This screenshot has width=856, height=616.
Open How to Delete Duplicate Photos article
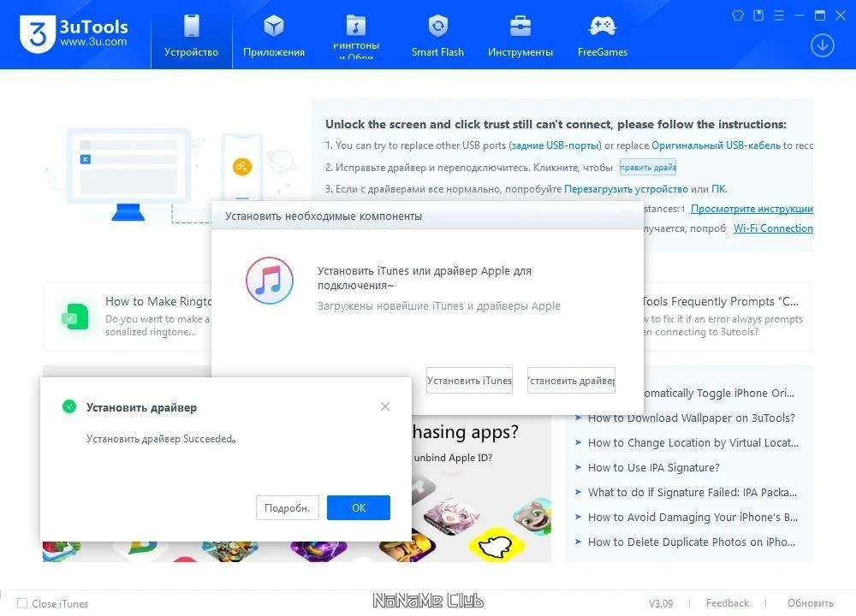tap(691, 542)
